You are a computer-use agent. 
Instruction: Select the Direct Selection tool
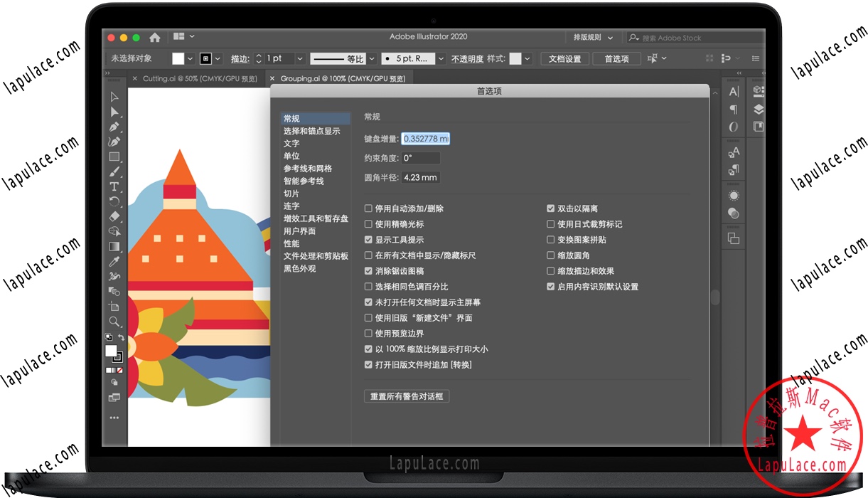click(114, 112)
